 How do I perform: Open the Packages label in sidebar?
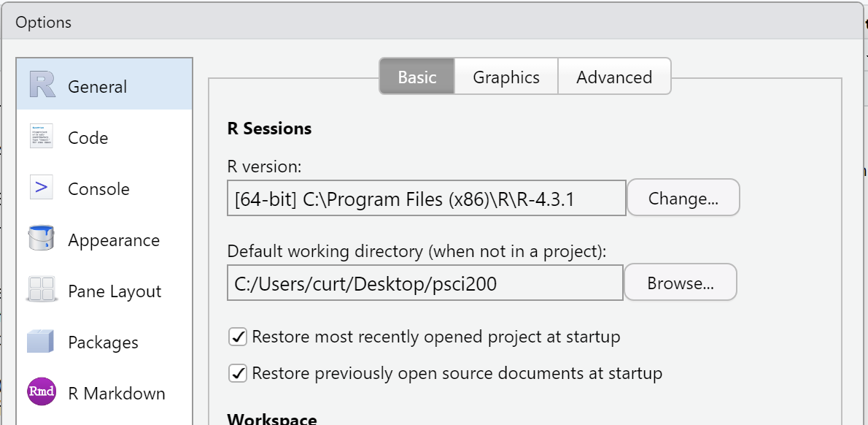click(103, 342)
